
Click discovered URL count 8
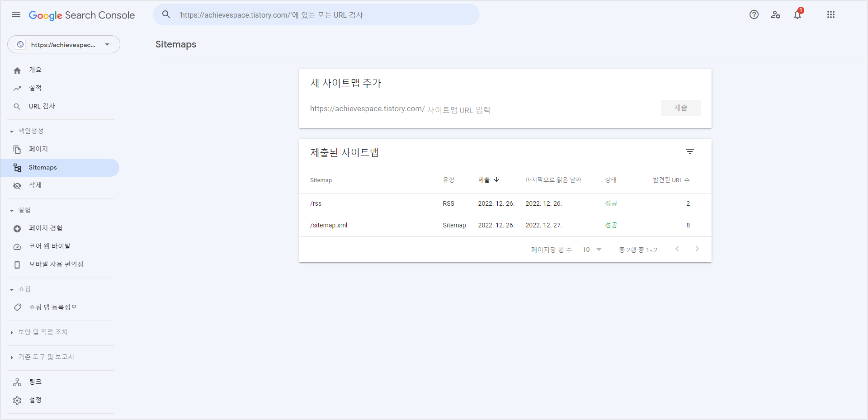click(688, 225)
